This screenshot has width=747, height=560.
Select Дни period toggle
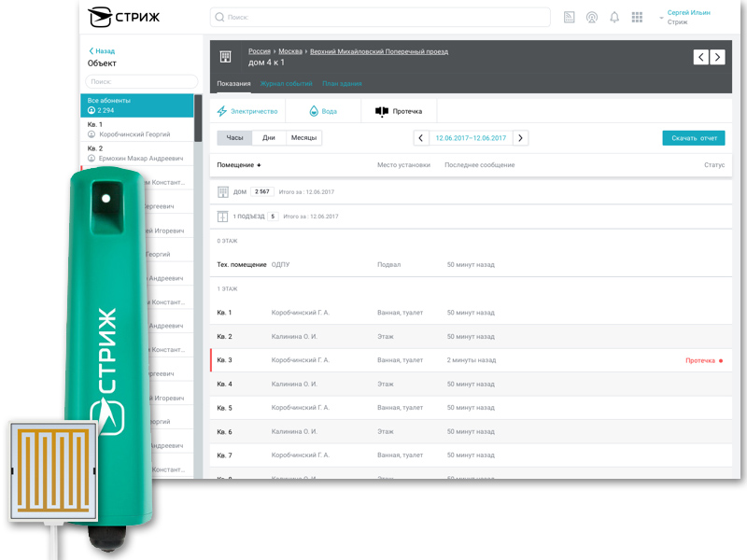click(269, 137)
